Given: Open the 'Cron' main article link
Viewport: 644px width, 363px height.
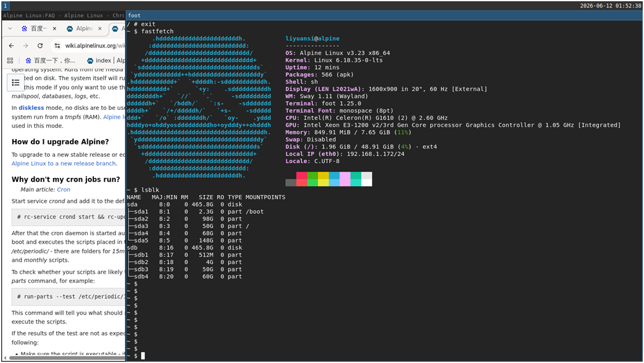Looking at the screenshot, I should click(x=63, y=190).
